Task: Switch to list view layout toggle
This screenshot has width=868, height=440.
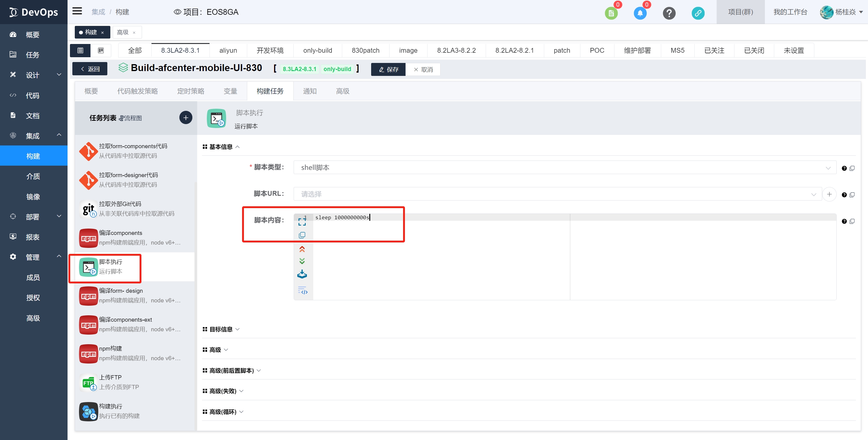Action: point(80,51)
